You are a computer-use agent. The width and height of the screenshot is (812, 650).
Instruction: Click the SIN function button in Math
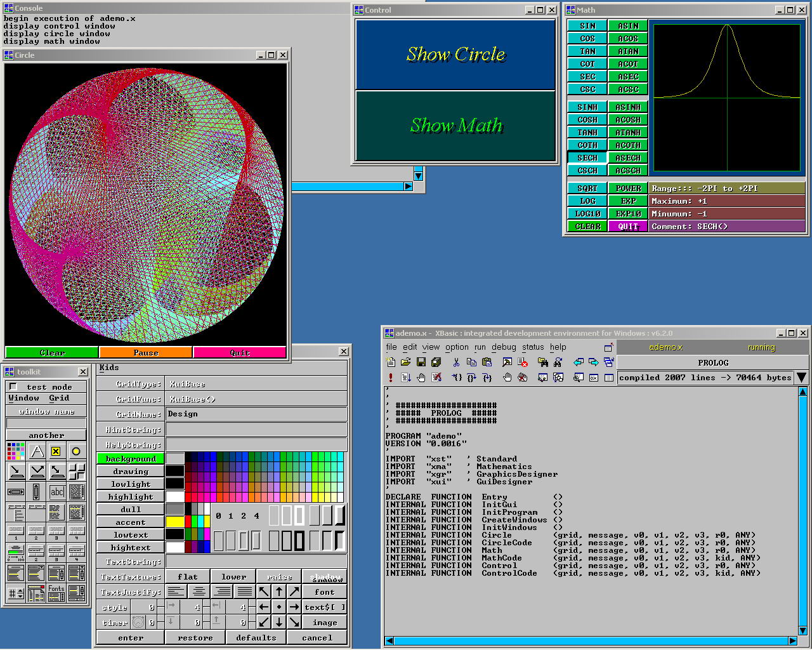click(587, 25)
